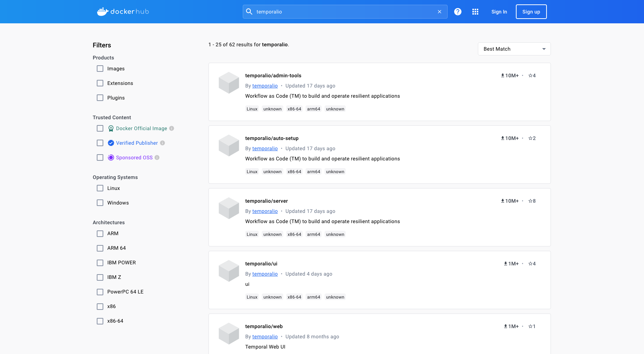Click the Linux tag on admin-tools card
644x354 pixels.
(252, 109)
